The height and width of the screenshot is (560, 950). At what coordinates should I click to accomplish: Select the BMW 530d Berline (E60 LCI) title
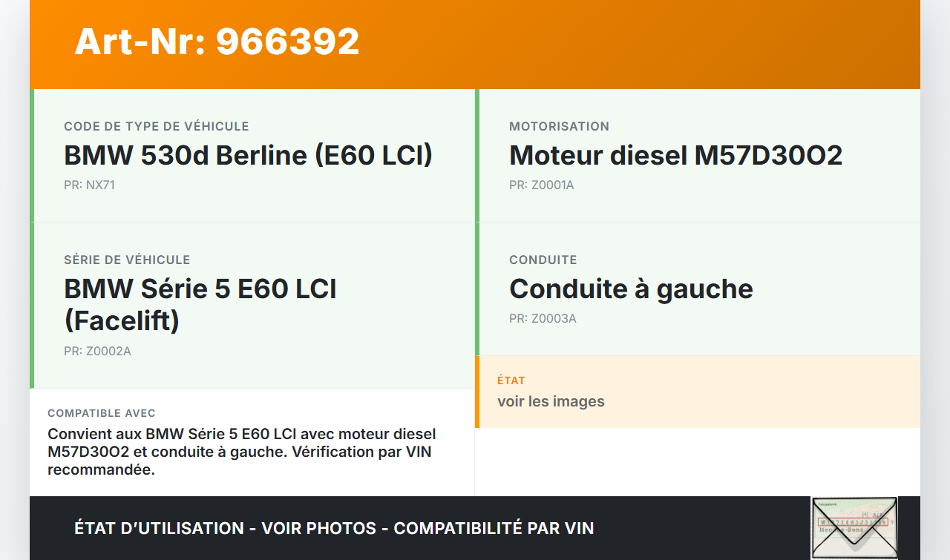248,156
